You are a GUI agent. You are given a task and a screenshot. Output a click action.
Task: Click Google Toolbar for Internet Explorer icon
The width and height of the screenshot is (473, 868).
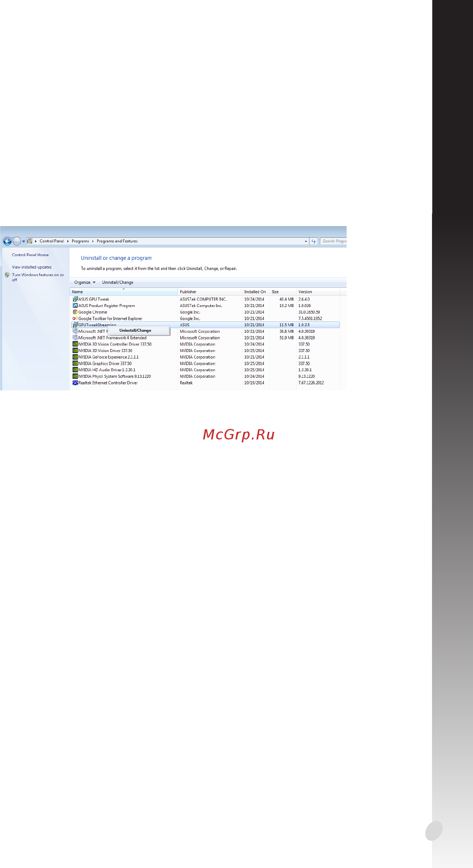point(75,319)
